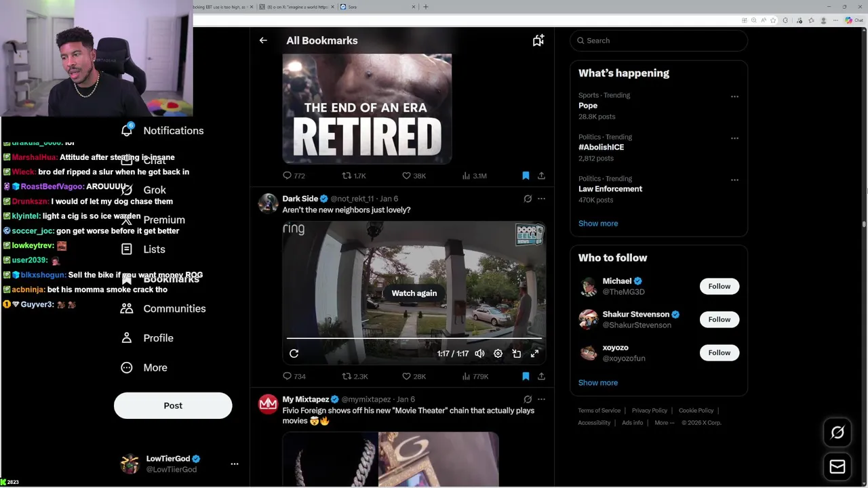Viewport: 868px width, 488px height.
Task: Repost the RETIRED post with 1.7K reposts
Action: [x=354, y=176]
